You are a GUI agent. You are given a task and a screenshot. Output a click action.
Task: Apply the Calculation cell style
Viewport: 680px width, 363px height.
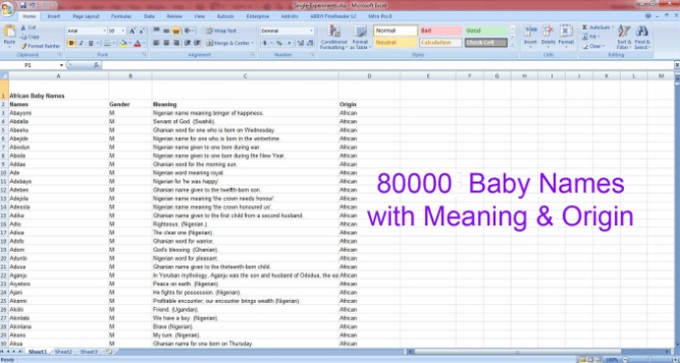coord(441,43)
